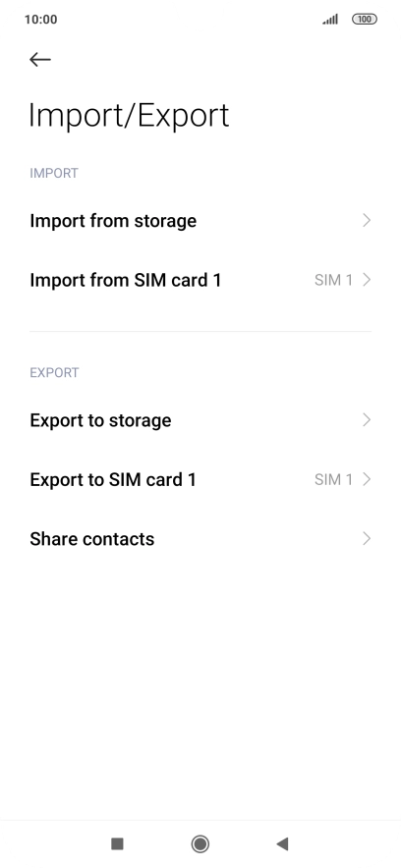Open Share contacts
Image resolution: width=401 pixels, height=868 pixels.
pos(200,539)
